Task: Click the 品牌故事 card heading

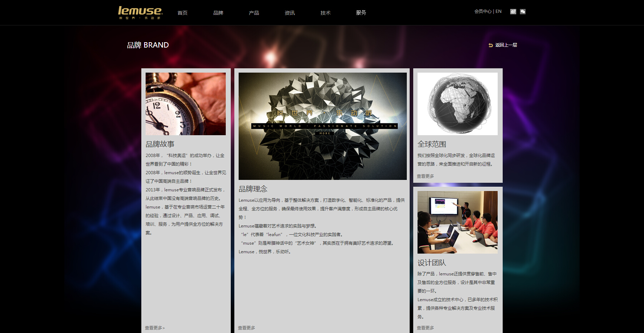Action: coord(160,144)
